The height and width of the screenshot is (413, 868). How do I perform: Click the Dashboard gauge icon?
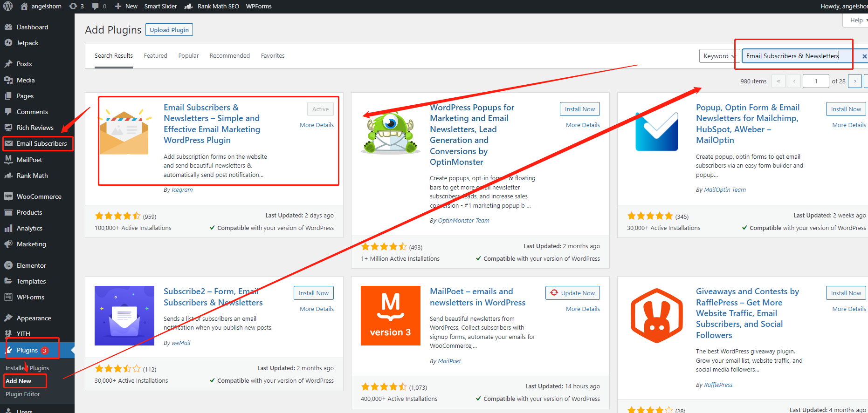pyautogui.click(x=8, y=27)
